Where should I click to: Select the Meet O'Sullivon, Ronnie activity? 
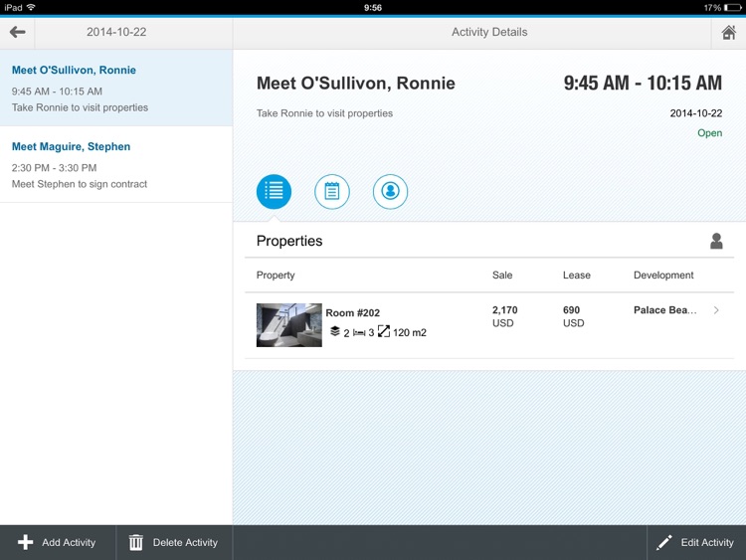[116, 88]
